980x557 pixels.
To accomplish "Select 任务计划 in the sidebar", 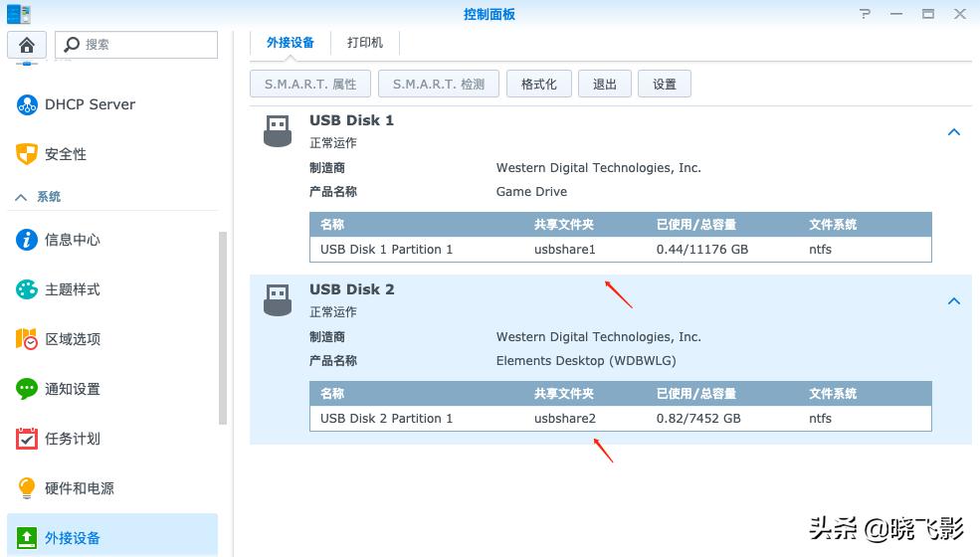I will (x=112, y=439).
